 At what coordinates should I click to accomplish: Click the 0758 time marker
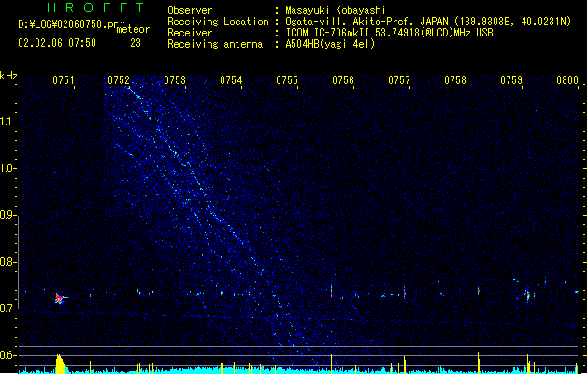(455, 80)
